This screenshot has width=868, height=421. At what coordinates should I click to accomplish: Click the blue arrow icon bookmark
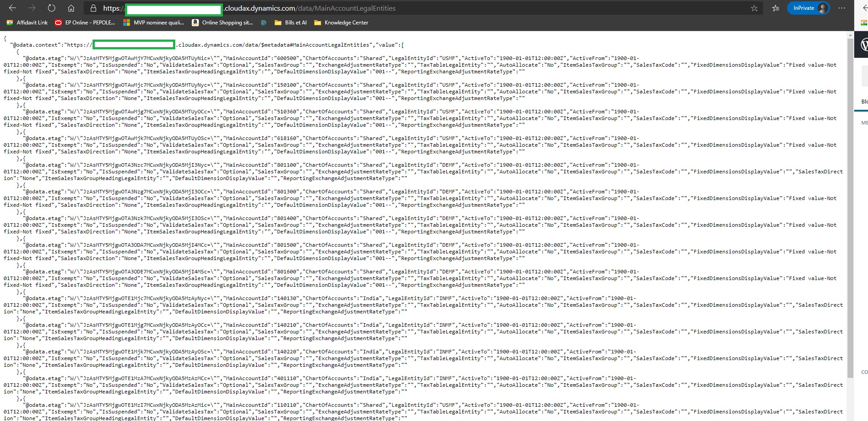pos(264,23)
